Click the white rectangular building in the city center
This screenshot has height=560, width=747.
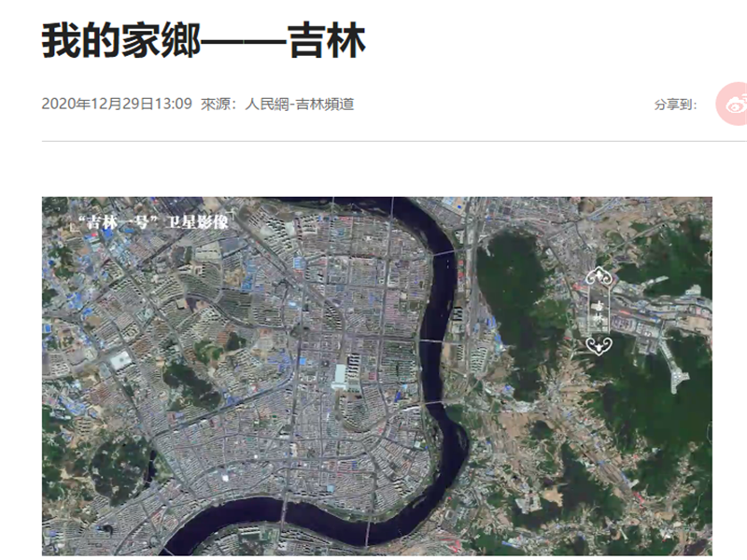[340, 376]
